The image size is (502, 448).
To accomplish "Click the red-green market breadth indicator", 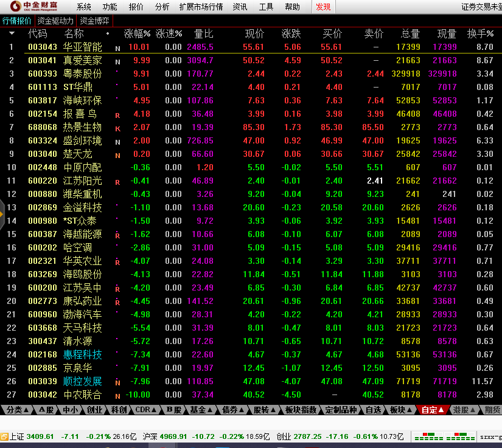I will tap(444, 436).
